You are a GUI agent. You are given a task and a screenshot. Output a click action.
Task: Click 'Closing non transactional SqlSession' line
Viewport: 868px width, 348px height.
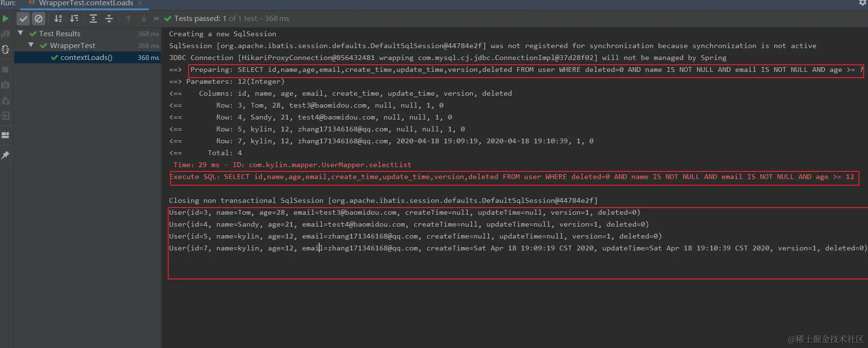(383, 200)
